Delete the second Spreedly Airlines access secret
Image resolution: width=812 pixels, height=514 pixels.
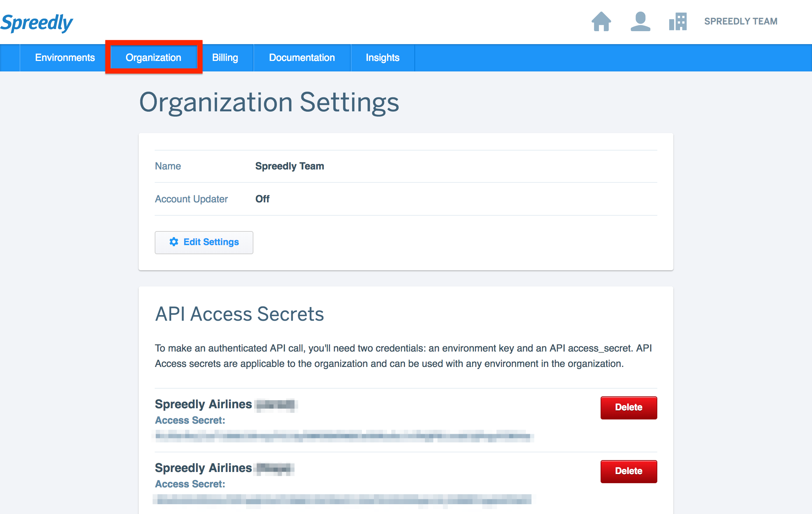click(x=629, y=471)
